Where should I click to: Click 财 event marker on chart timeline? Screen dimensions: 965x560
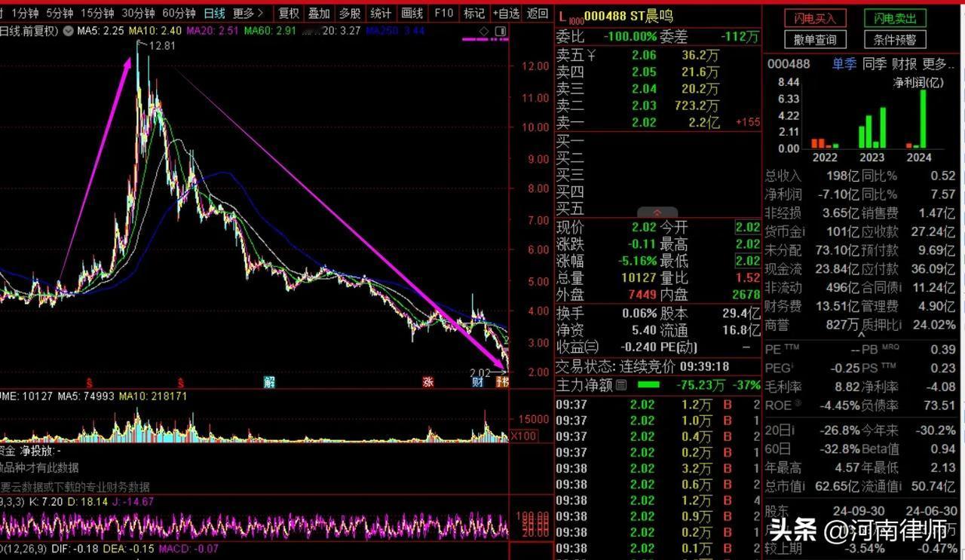click(477, 382)
